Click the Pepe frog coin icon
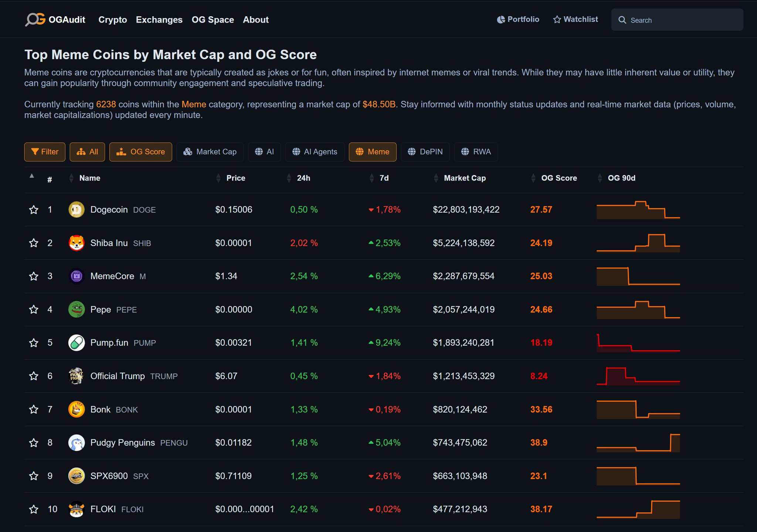Image resolution: width=757 pixels, height=532 pixels. (77, 309)
